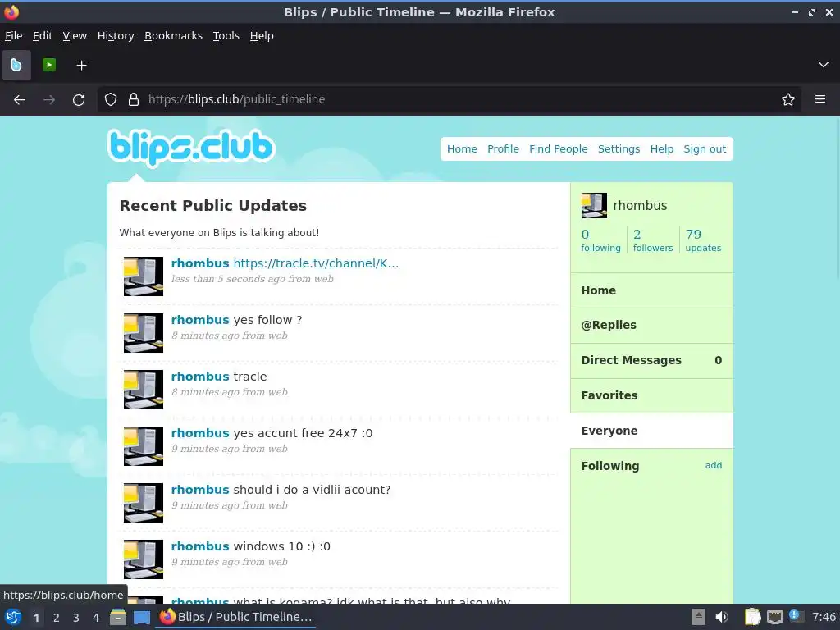Click the Blips tab icon
The height and width of the screenshot is (630, 840).
[x=16, y=65]
